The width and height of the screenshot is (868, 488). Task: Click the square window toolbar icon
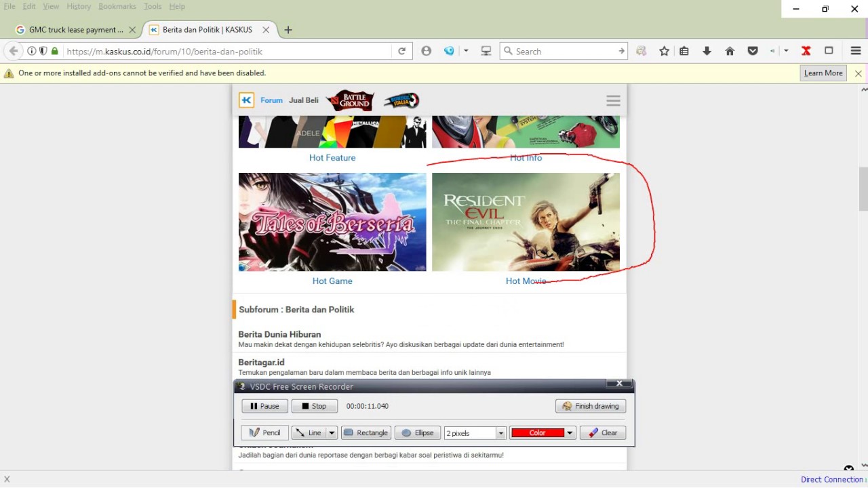[829, 51]
